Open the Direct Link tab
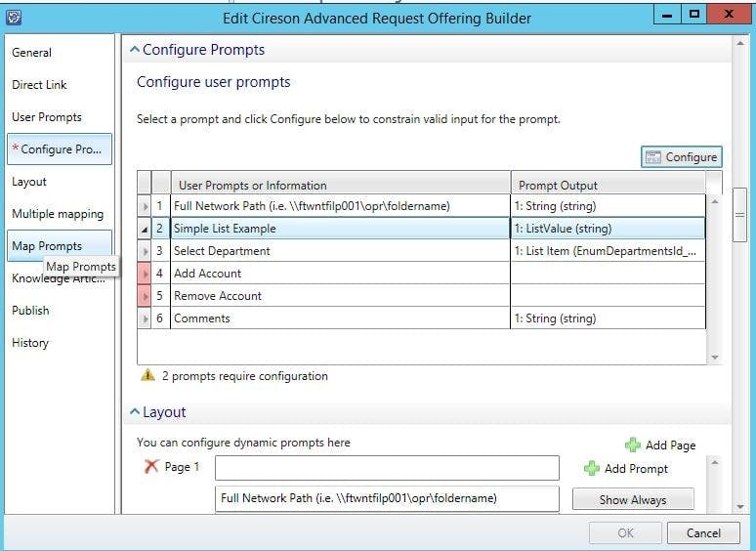Screen dimensions: 756x551 tap(39, 85)
